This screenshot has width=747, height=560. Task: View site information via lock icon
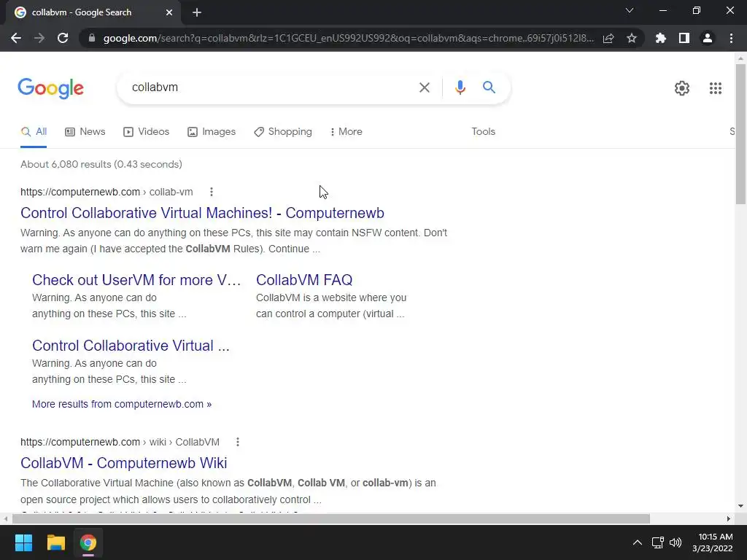[91, 38]
